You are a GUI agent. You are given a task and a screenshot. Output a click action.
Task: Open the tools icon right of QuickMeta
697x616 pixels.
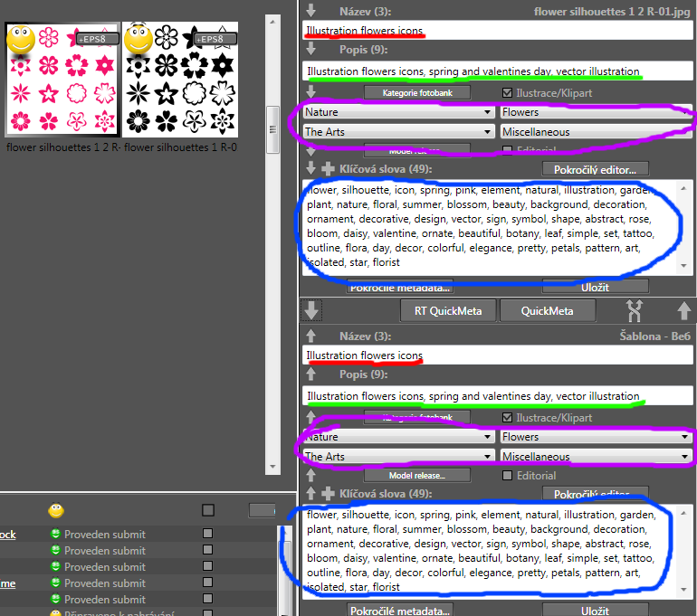pos(635,310)
